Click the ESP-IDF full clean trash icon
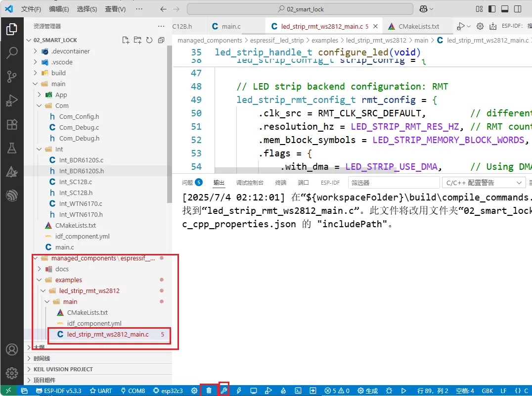 pos(209,391)
